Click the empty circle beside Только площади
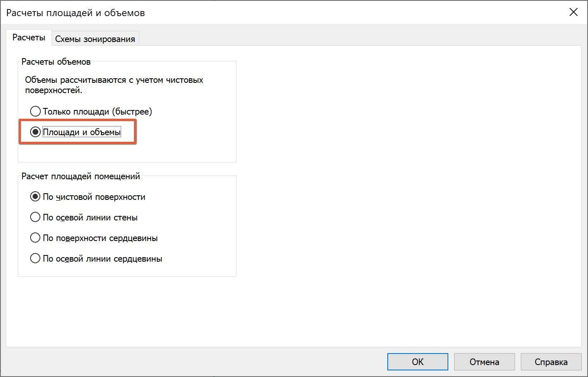Viewport: 588px width, 377px height. (35, 111)
